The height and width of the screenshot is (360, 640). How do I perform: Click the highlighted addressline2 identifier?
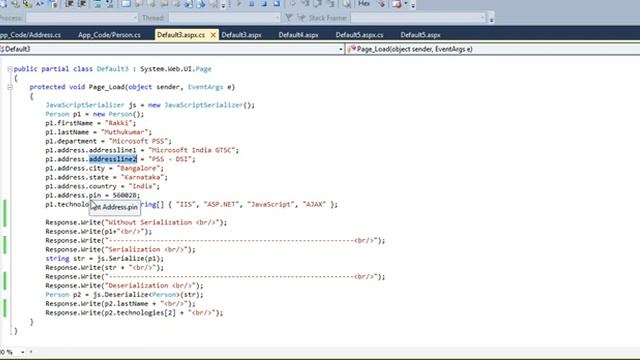coord(113,159)
